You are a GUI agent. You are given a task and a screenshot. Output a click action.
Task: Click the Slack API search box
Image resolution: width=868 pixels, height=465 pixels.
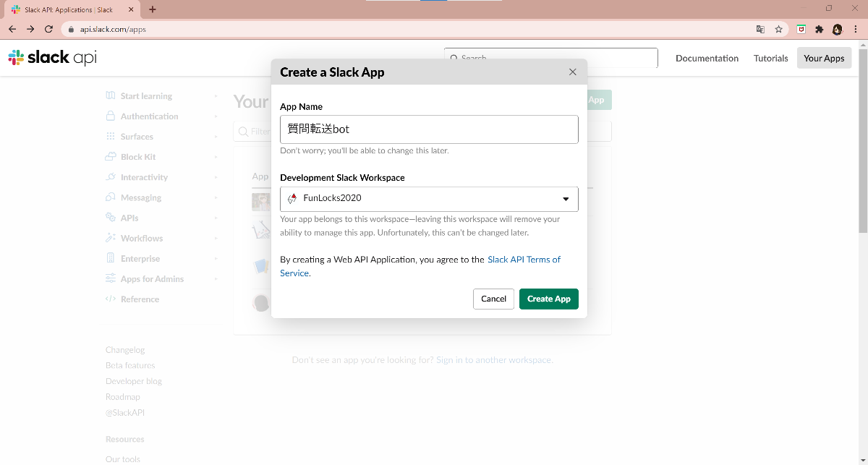(x=551, y=58)
